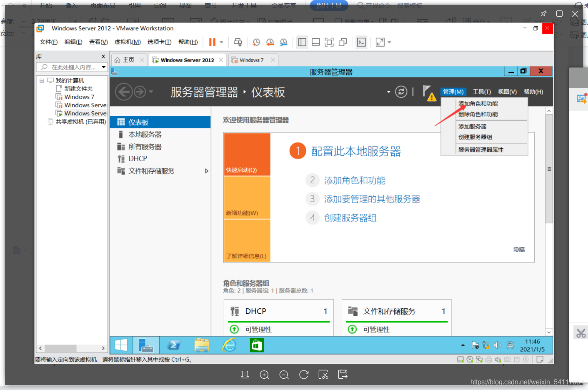Image resolution: width=588 pixels, height=390 pixels.
Task: Click the Server Manager back arrow
Action: click(x=124, y=92)
